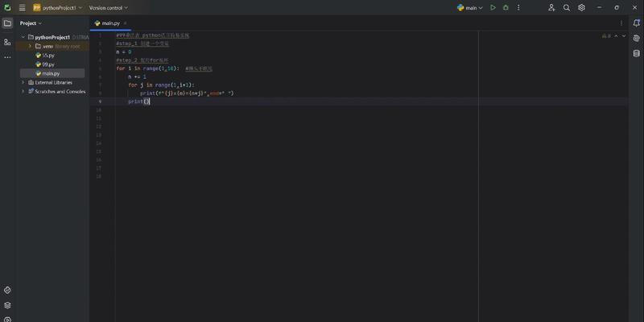644x322 pixels.
Task: Open the pythonProject1 project dropdown
Action: [58, 8]
